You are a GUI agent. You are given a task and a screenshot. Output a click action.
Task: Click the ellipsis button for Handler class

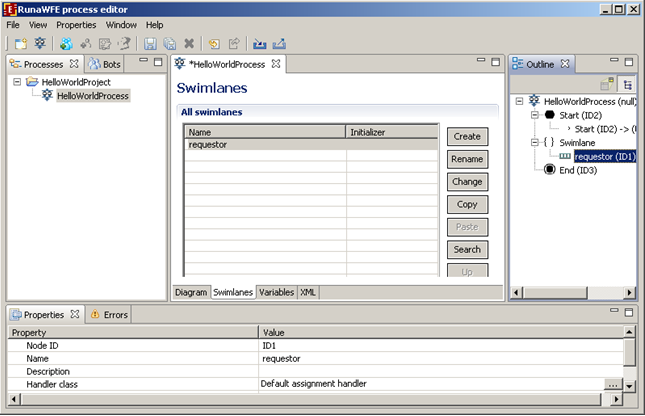tap(613, 384)
